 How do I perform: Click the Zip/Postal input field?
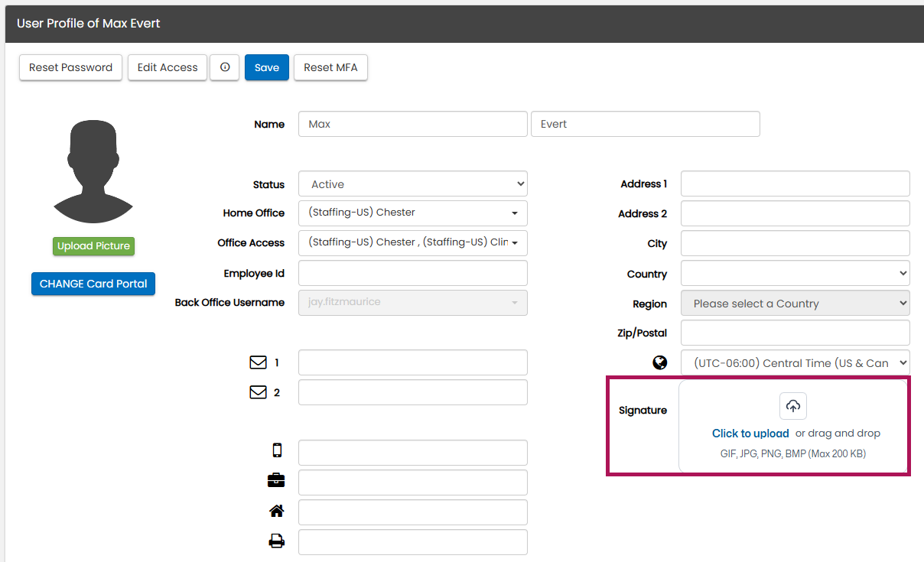(x=795, y=333)
